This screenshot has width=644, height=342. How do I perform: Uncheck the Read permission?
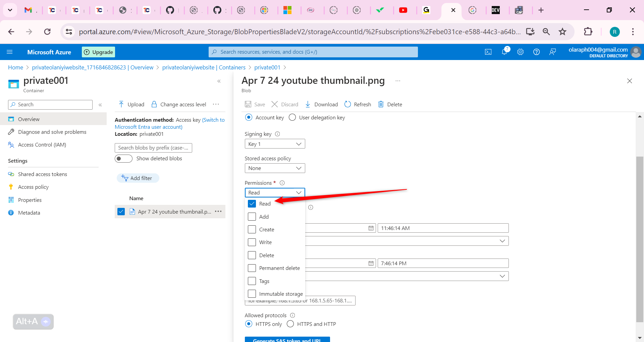tap(252, 204)
